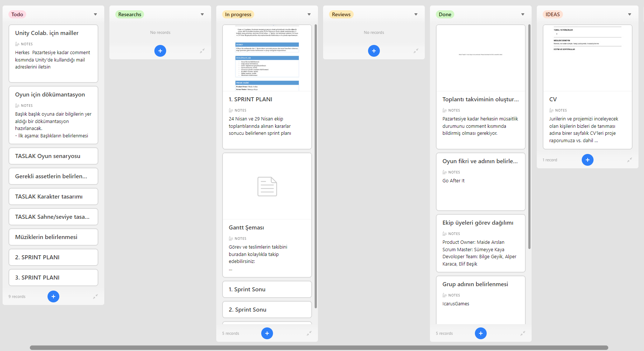644x351 pixels.
Task: Collapse the In progress column
Action: 309,333
